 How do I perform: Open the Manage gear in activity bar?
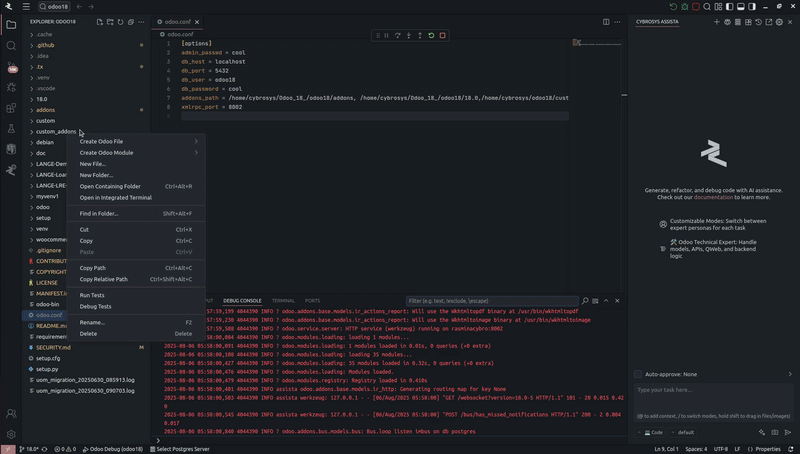11,435
